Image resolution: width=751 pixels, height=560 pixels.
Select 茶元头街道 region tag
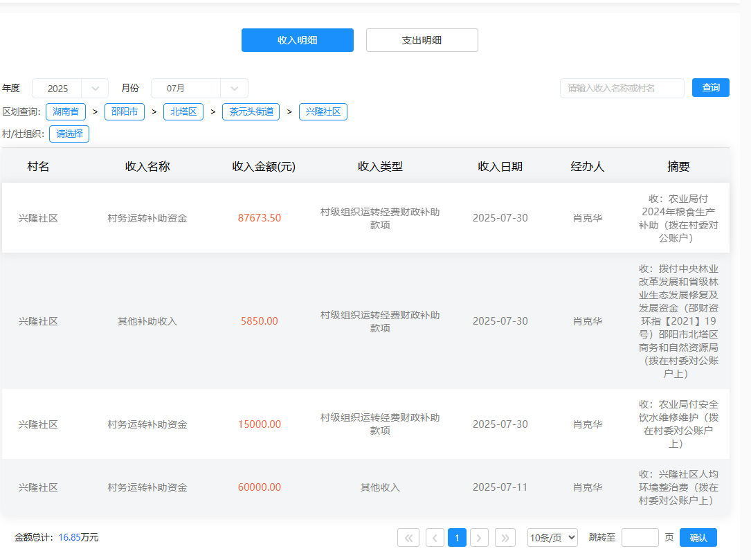point(251,111)
